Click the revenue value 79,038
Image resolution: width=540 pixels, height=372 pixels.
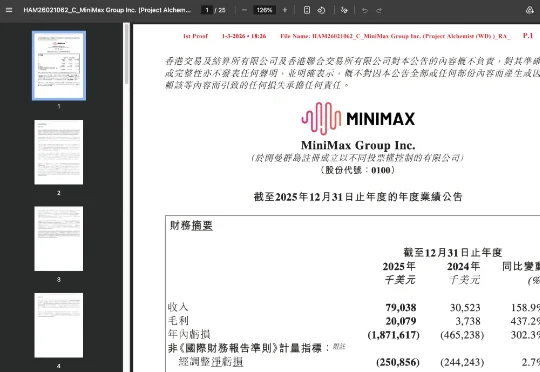[401, 307]
